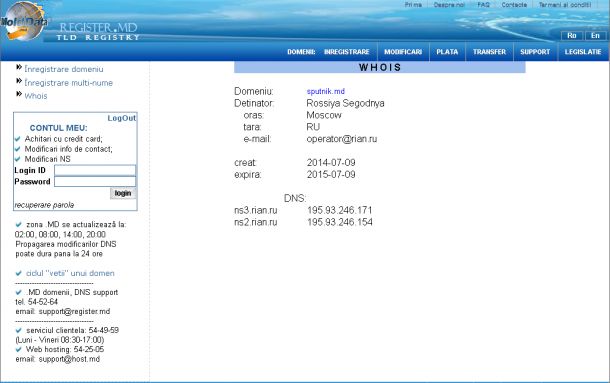Click IP address 195.93.246.154
This screenshot has width=610, height=383.
pyautogui.click(x=340, y=222)
